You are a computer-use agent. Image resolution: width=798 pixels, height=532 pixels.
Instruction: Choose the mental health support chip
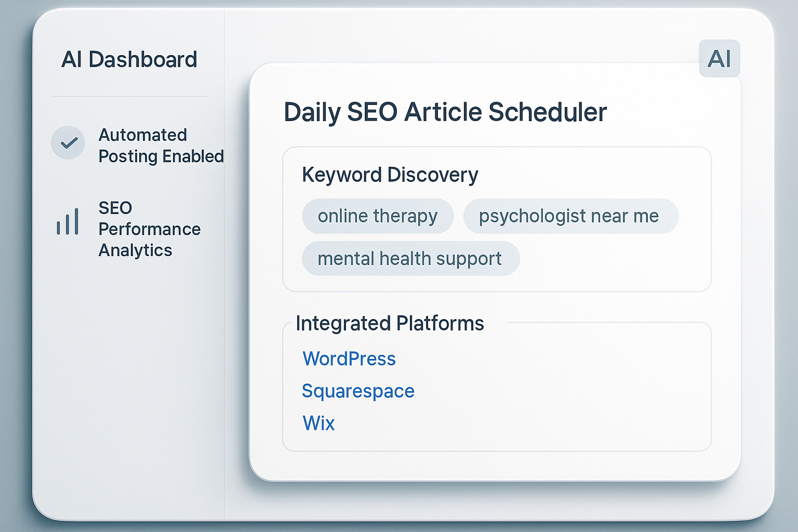(410, 258)
